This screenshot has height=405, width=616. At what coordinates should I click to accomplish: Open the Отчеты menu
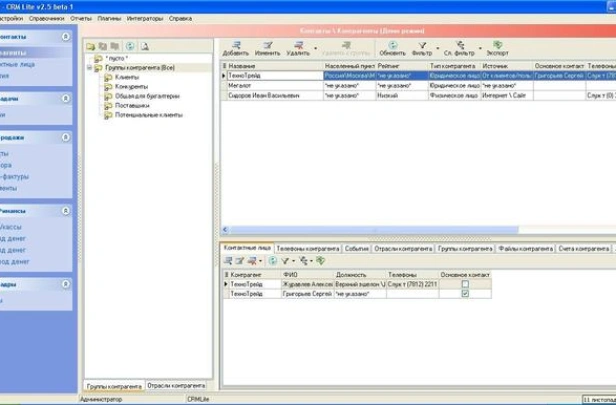(x=81, y=18)
